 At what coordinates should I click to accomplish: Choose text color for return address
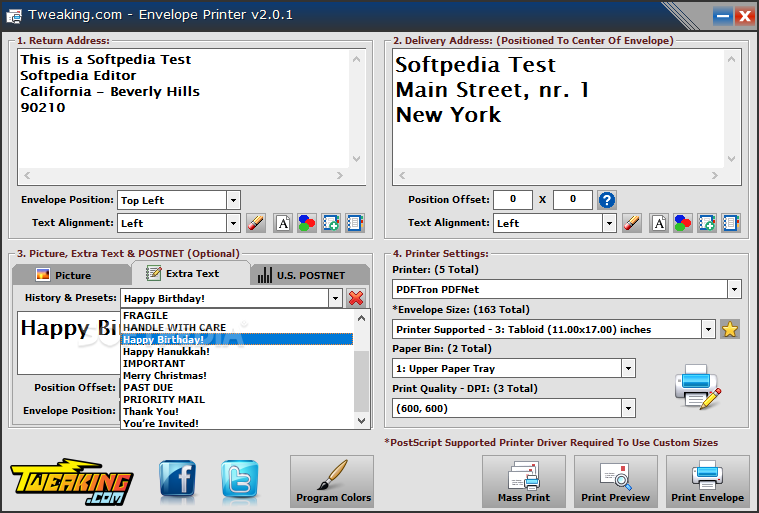(307, 223)
